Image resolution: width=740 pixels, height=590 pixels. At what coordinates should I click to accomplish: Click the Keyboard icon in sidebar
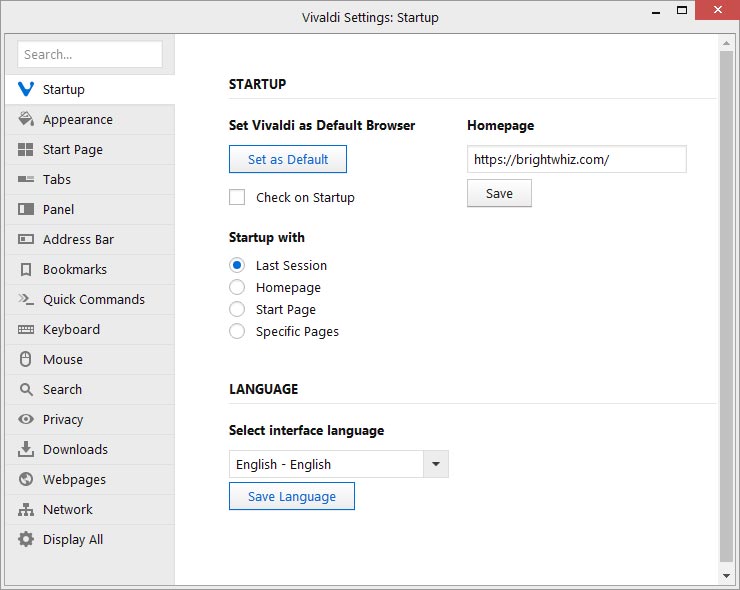pos(25,329)
